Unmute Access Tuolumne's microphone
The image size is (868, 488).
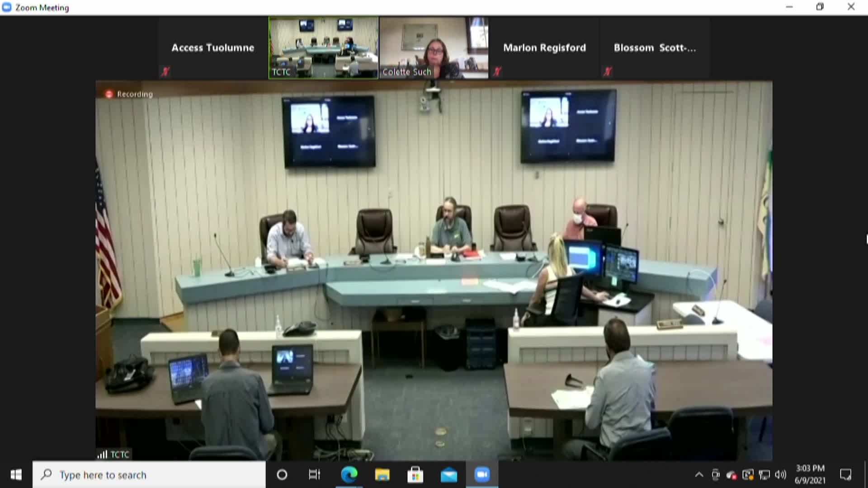coord(166,71)
